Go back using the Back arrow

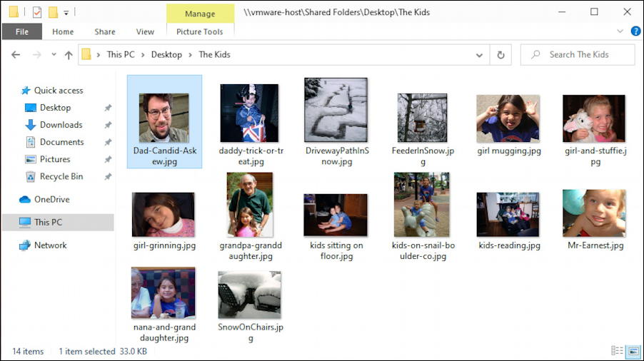pos(15,55)
